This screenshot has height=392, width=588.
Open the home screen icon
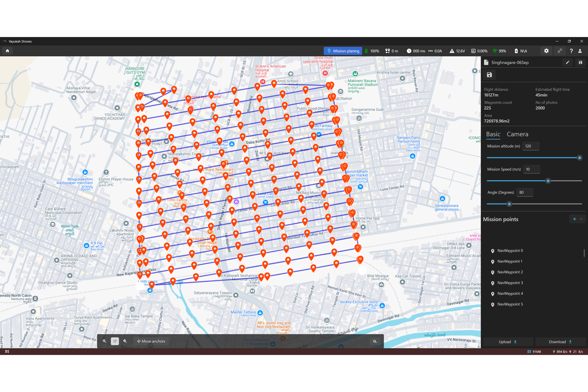click(7, 51)
